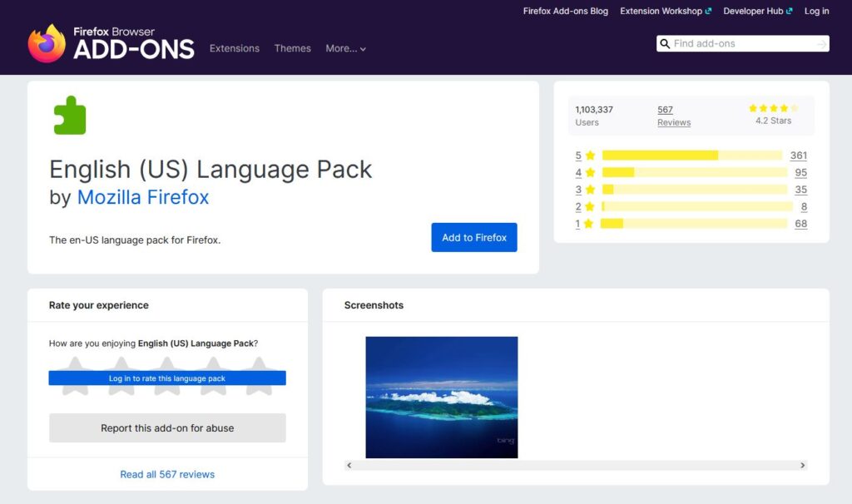852x504 pixels.
Task: Click the Find add-ons search field
Action: [742, 43]
